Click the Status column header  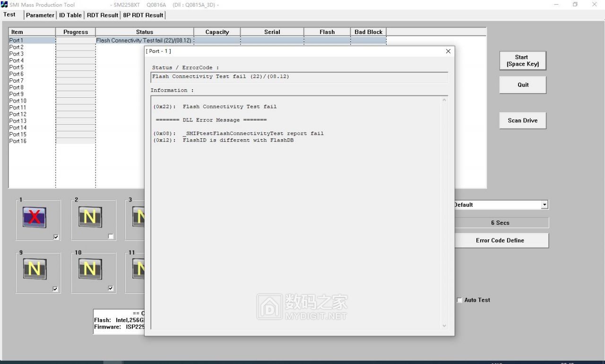point(145,32)
